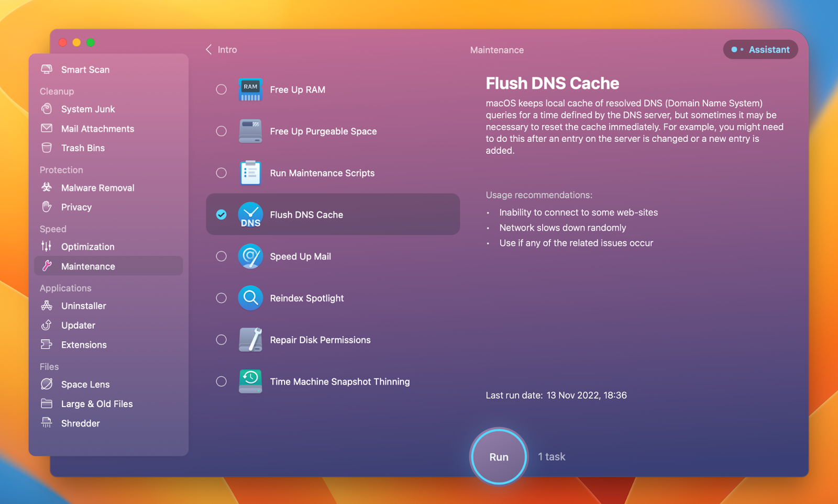Toggle Run Maintenance Scripts selection
838x504 pixels.
(221, 173)
